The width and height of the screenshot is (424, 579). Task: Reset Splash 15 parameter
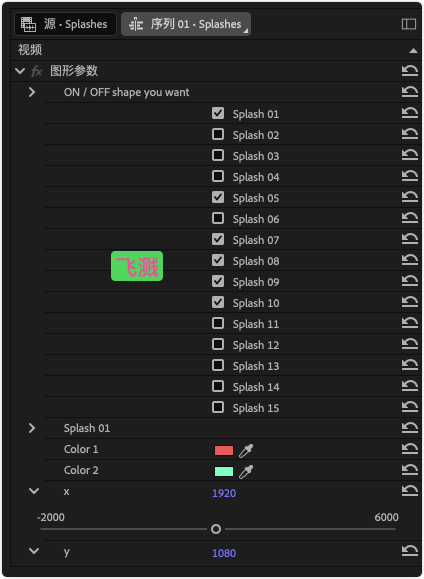[410, 407]
